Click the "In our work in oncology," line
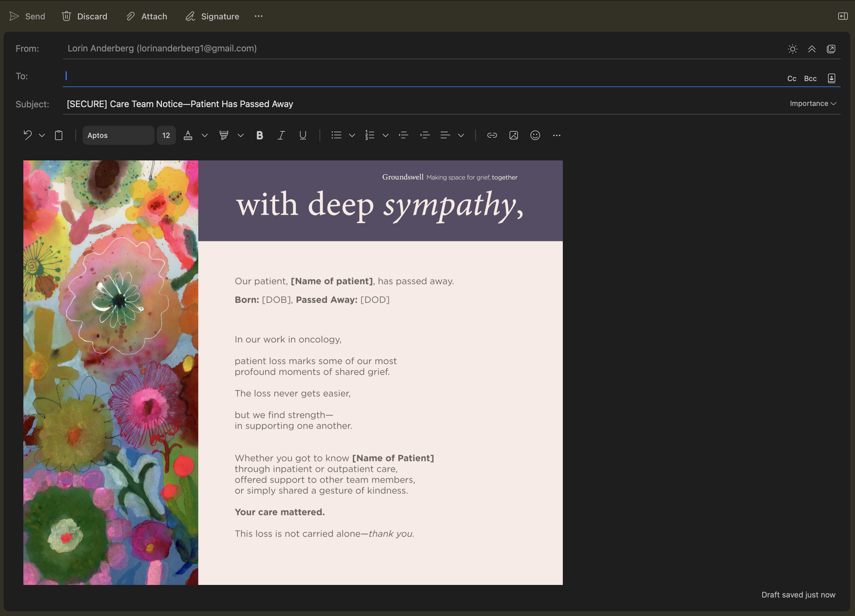Viewport: 855px width, 616px height. point(288,339)
